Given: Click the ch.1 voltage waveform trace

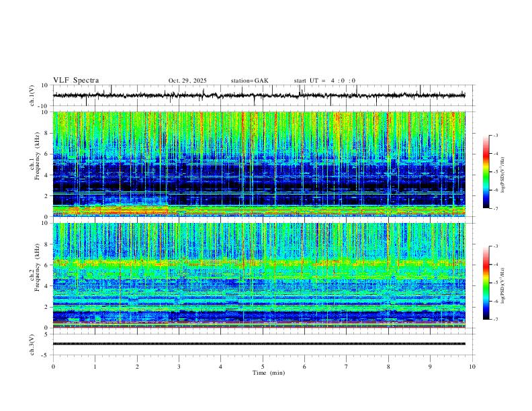Looking at the screenshot, I should (x=259, y=95).
